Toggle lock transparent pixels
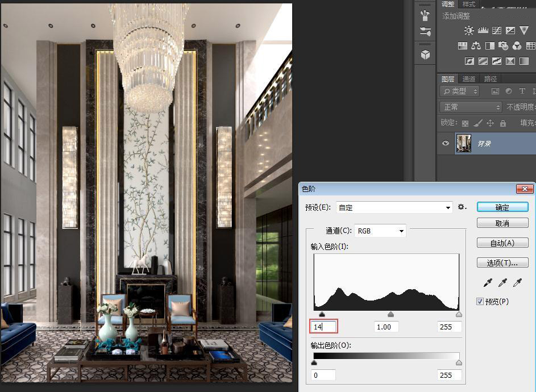The image size is (536, 392). click(466, 123)
